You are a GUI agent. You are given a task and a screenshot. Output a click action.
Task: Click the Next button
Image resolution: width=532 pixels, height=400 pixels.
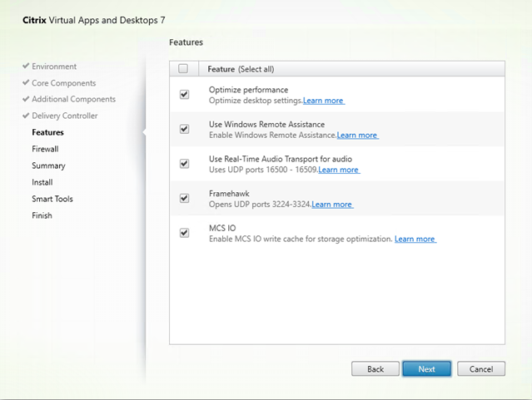[427, 368]
